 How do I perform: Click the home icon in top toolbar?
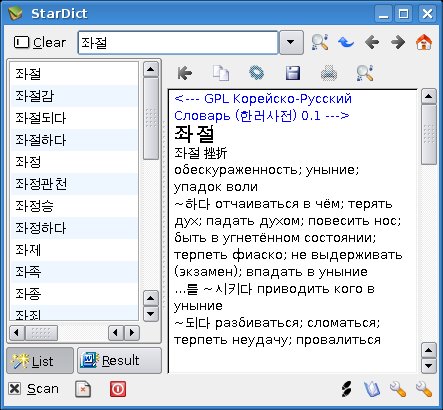pyautogui.click(x=424, y=42)
